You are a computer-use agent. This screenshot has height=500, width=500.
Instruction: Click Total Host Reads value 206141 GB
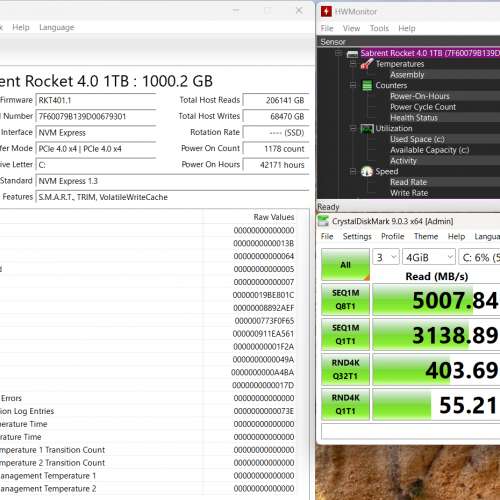276,100
